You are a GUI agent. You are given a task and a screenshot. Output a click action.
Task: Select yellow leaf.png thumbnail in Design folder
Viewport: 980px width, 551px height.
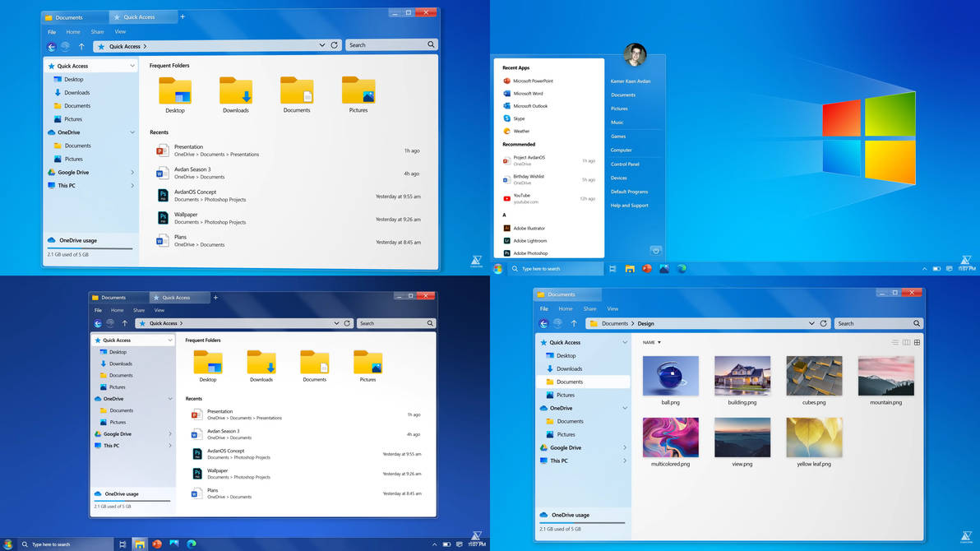coord(815,438)
